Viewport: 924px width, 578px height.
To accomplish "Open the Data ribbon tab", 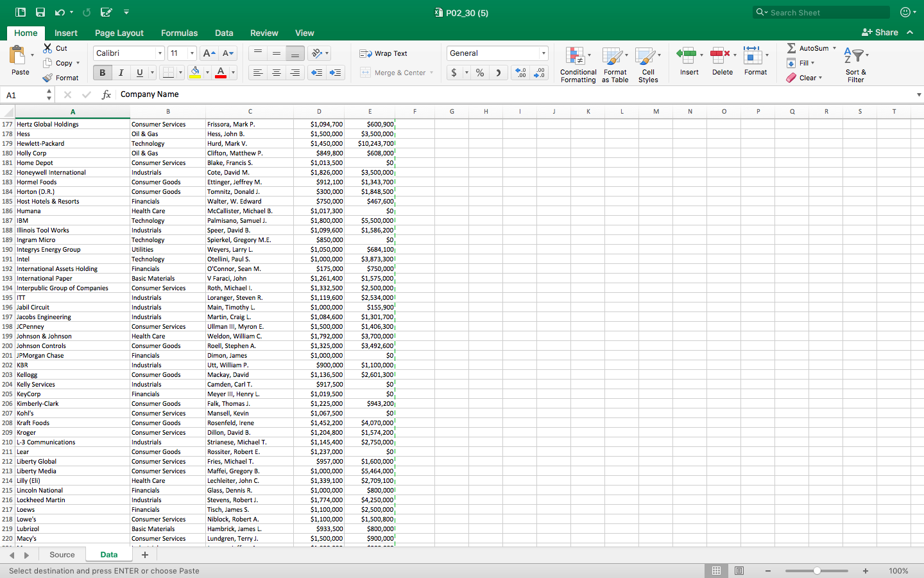I will pyautogui.click(x=224, y=33).
